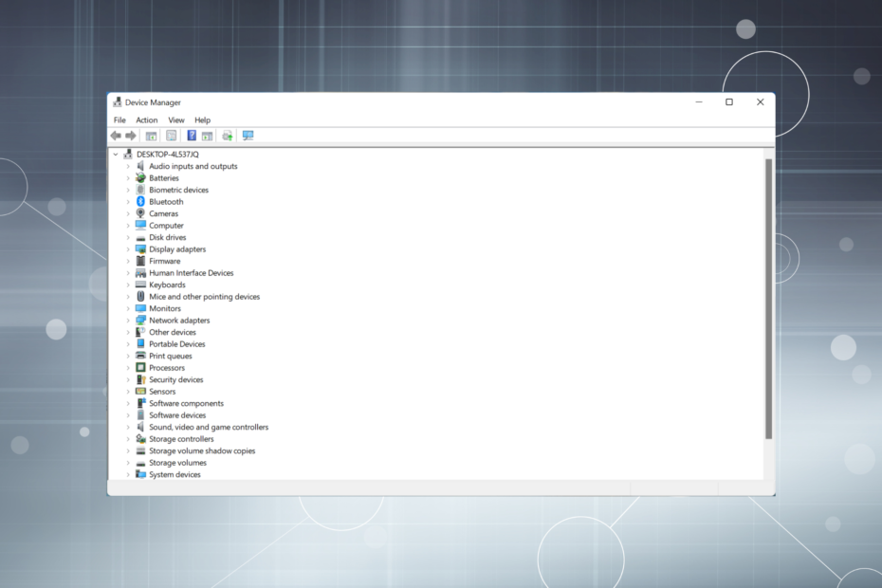
Task: Select the 'Storage volume shadow copies' label
Action: [x=202, y=450]
